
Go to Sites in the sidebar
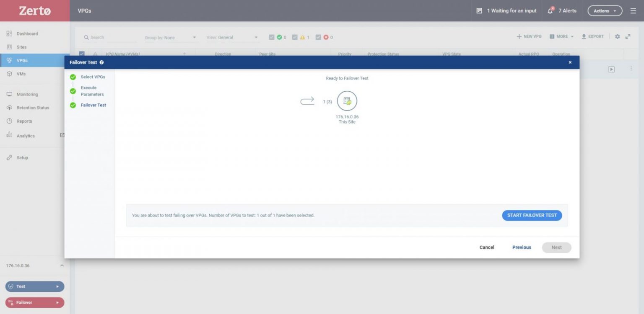(x=21, y=47)
